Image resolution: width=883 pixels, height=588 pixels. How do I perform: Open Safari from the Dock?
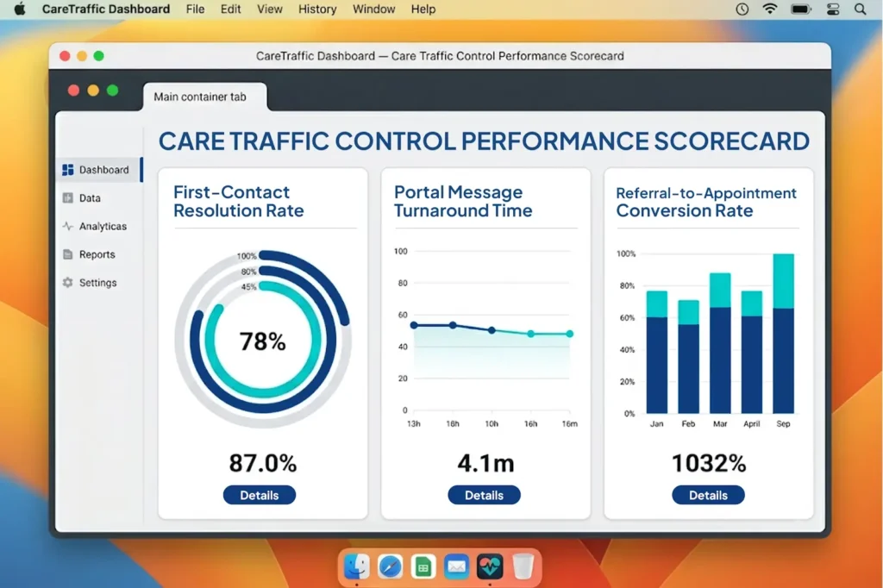(391, 566)
